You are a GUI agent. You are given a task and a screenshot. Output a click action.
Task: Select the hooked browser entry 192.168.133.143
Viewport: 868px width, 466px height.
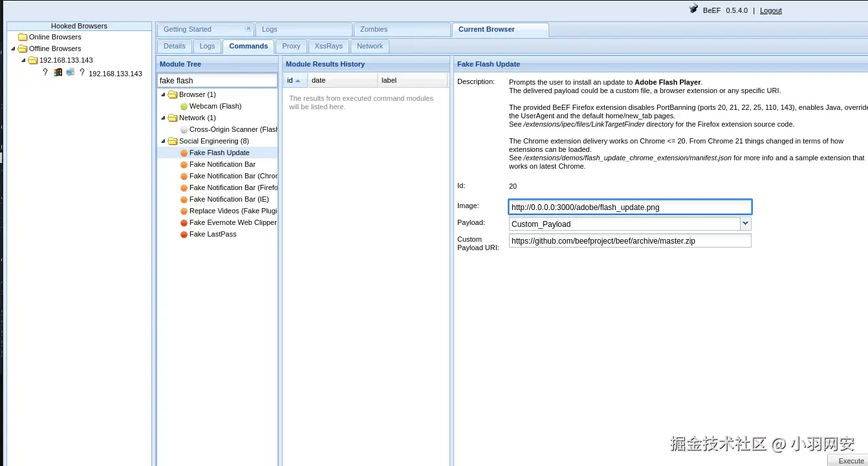click(115, 74)
